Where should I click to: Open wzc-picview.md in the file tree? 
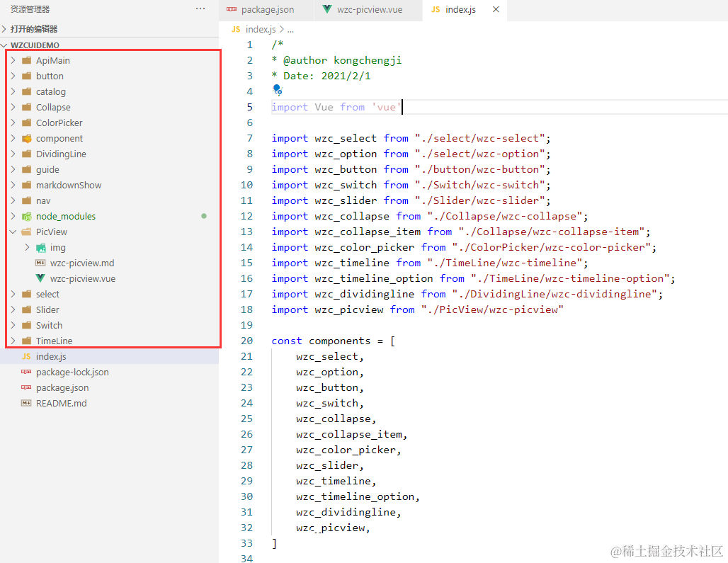click(82, 263)
